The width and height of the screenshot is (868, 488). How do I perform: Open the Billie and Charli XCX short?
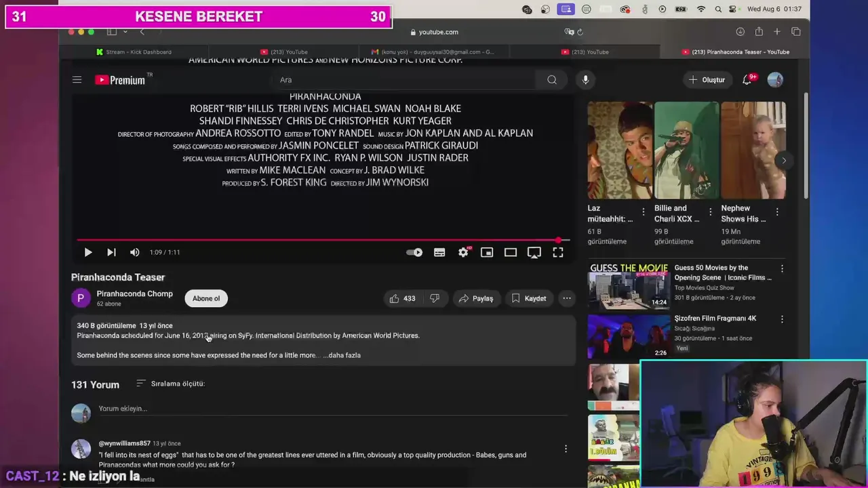686,150
